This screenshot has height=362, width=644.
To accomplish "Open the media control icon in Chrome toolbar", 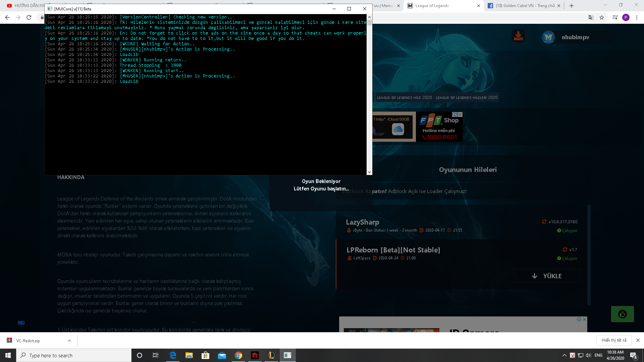I will coord(614,17).
